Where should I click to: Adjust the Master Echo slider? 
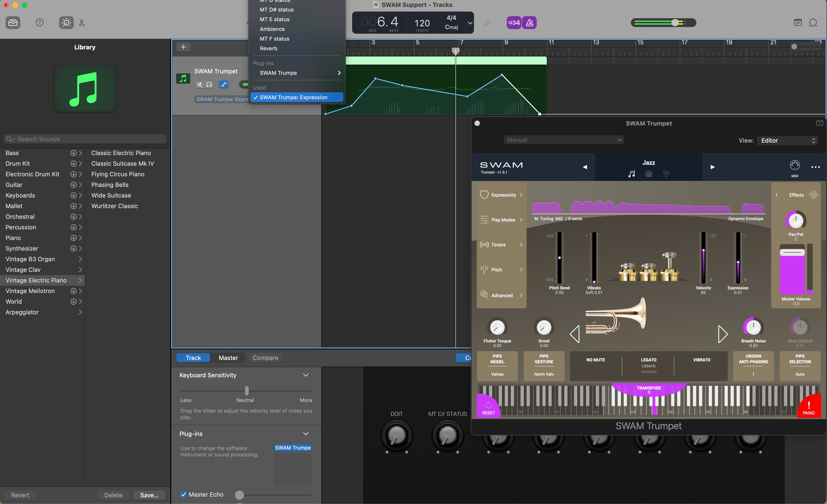click(x=239, y=495)
